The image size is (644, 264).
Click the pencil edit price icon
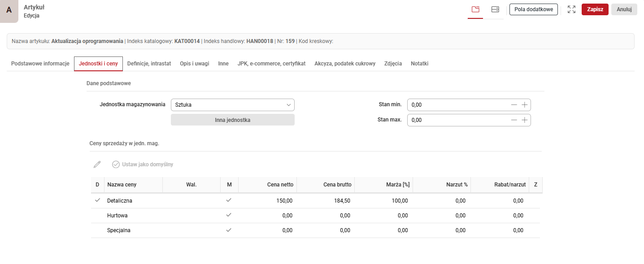point(97,164)
